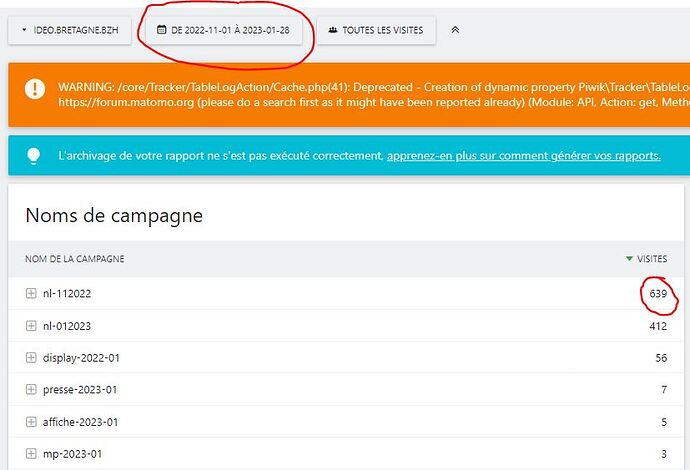Expand the nl-112022 campaign row
Screen dimensions: 690x470
point(31,293)
